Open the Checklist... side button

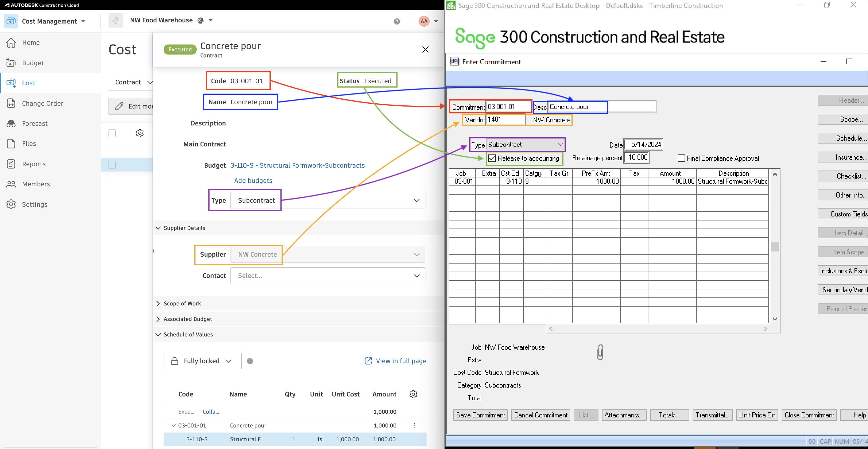coord(843,176)
